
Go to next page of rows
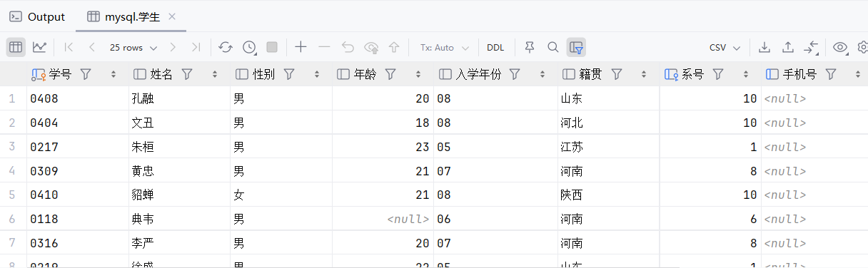173,47
